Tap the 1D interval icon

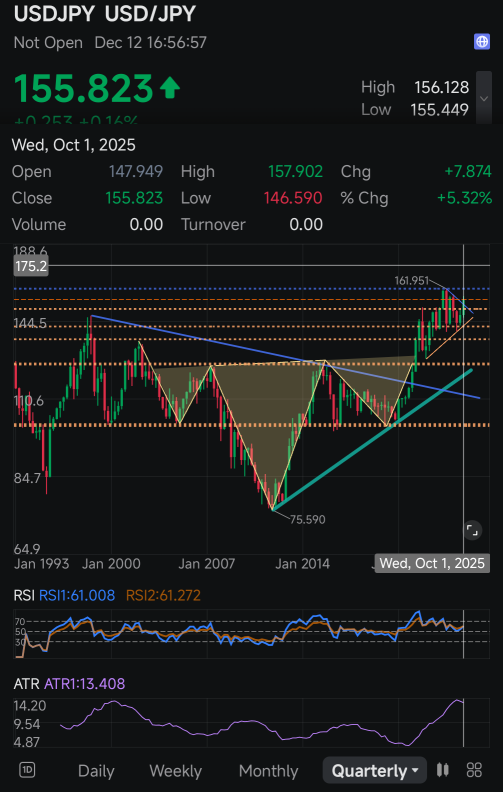pos(27,770)
